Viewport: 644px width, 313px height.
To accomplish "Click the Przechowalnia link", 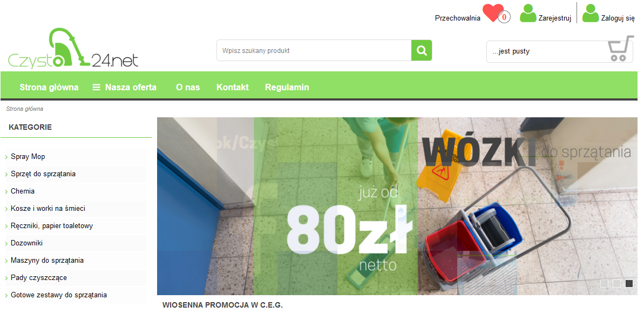I will click(x=457, y=17).
